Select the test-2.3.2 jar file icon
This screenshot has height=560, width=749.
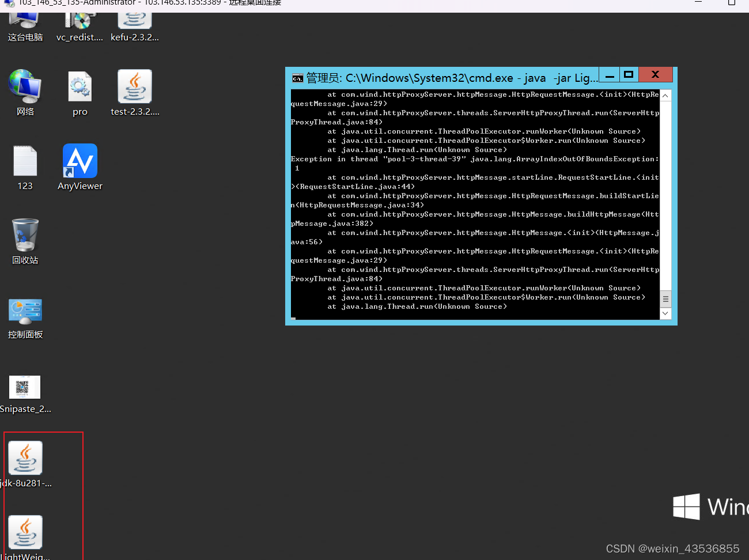(135, 92)
